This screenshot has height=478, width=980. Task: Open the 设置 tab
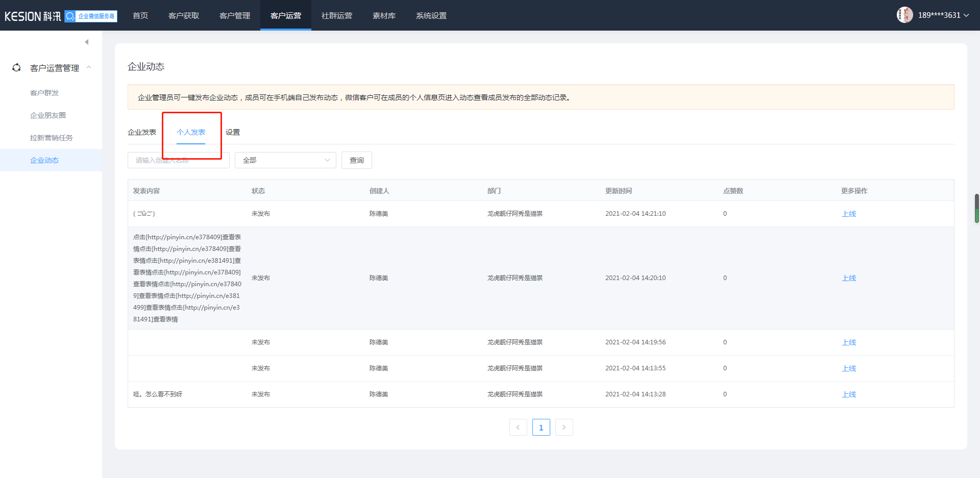coord(233,132)
